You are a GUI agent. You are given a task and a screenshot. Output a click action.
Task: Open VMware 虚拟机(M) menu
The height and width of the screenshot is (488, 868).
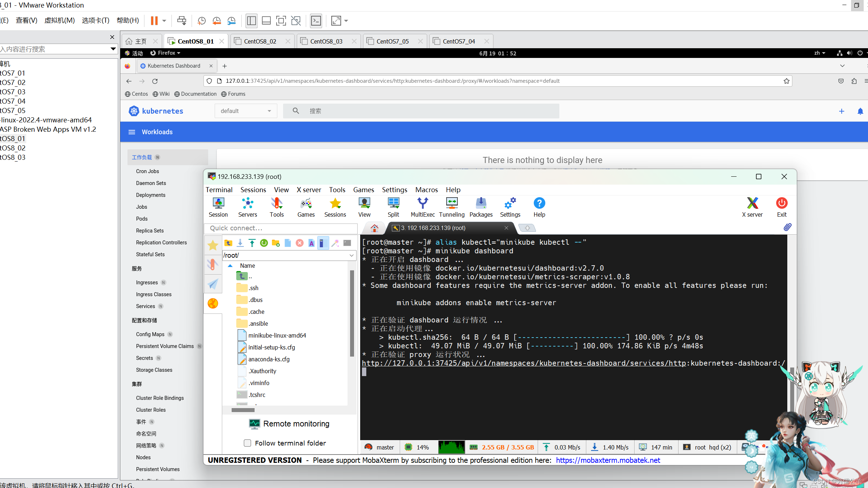point(59,21)
